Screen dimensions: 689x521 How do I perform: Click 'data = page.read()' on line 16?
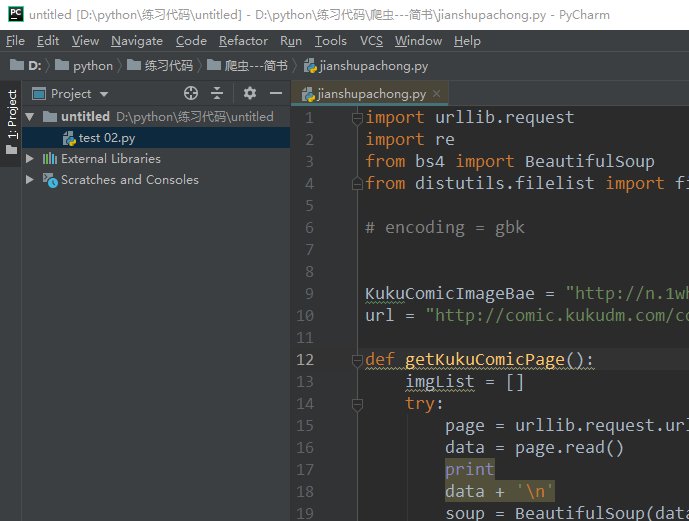(534, 448)
